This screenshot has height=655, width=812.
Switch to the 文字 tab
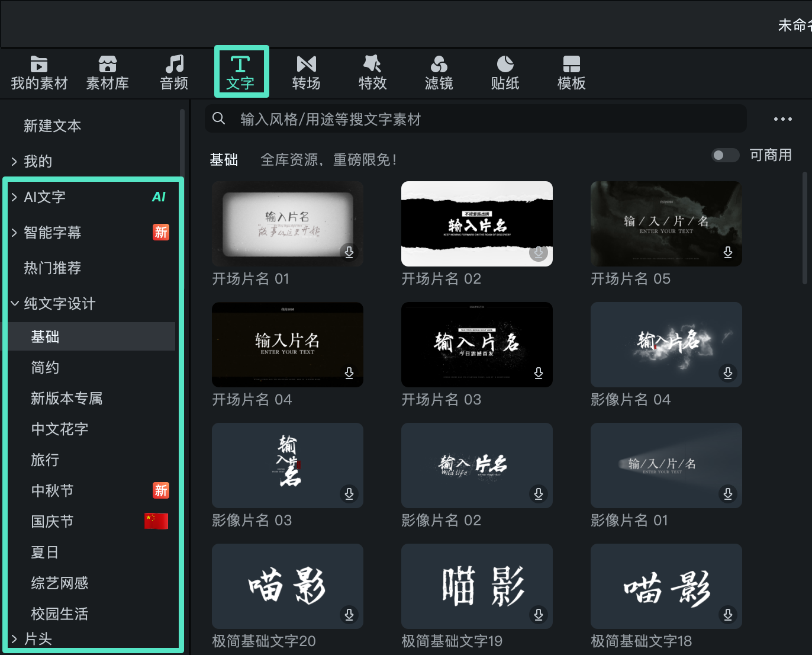[x=241, y=72]
